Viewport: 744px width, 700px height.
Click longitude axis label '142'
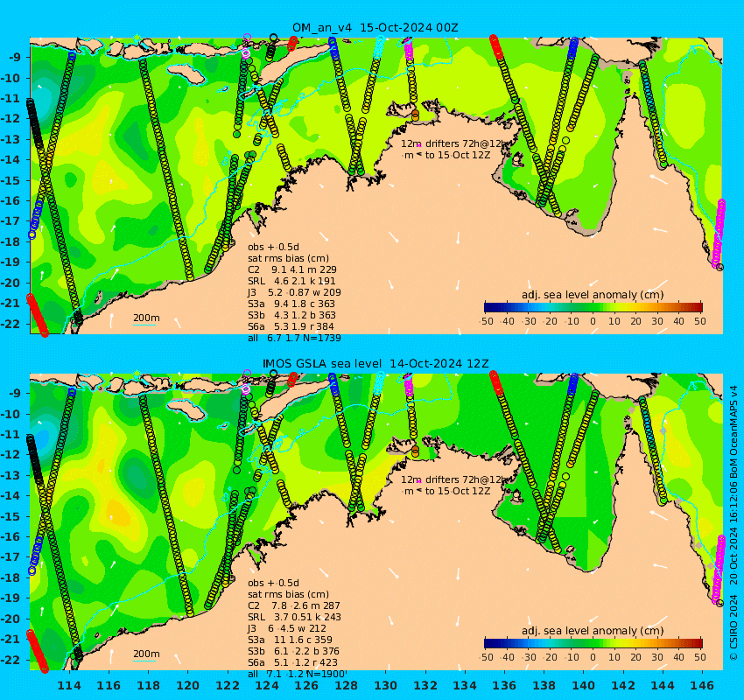pos(622,686)
